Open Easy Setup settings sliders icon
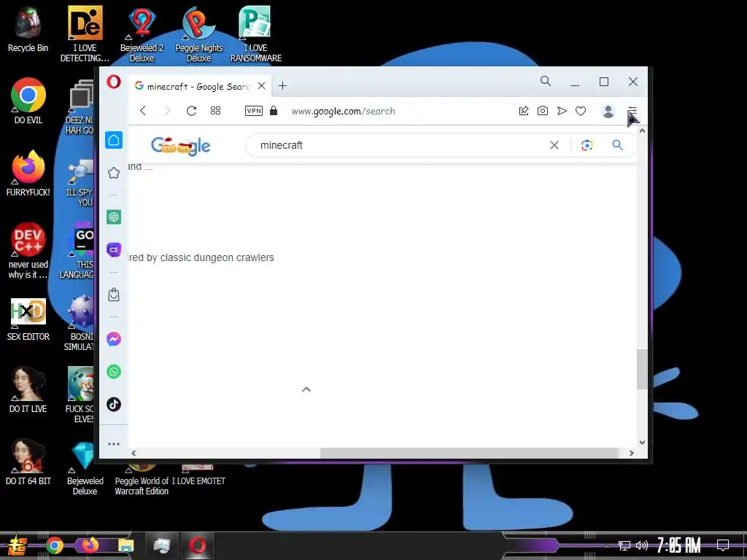The width and height of the screenshot is (747, 560). point(632,111)
